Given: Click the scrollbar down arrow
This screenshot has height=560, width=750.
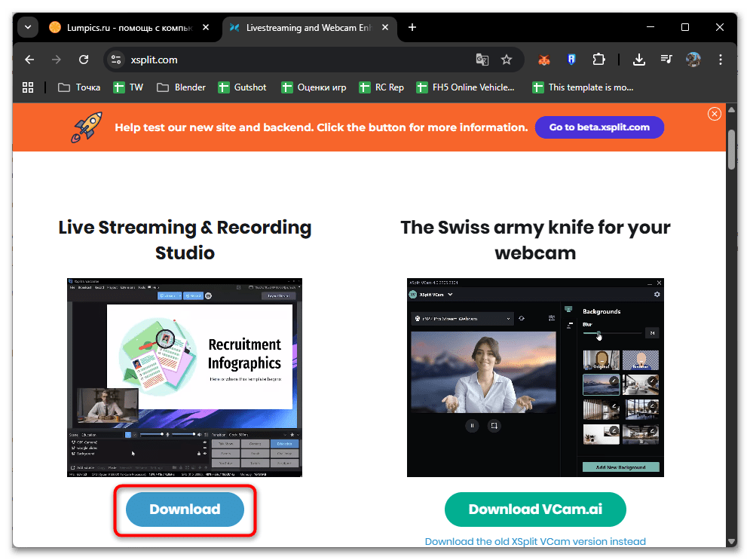Looking at the screenshot, I should [731, 541].
